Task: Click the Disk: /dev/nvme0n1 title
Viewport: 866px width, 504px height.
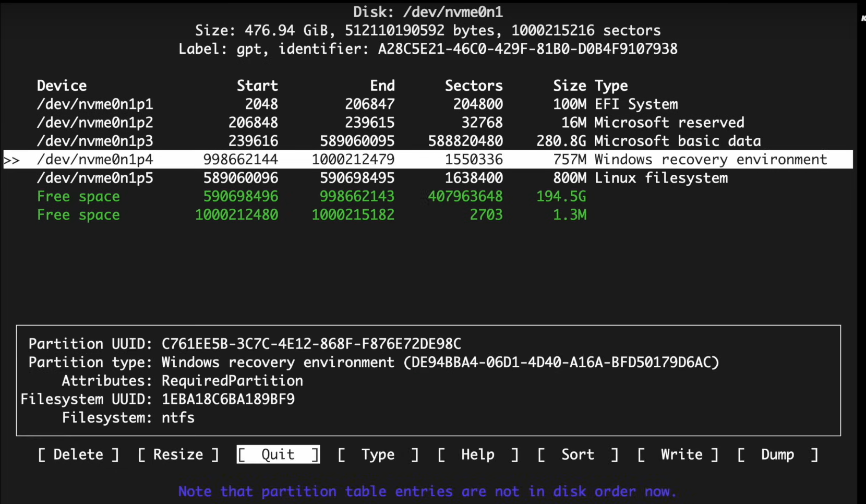Action: pyautogui.click(x=428, y=12)
